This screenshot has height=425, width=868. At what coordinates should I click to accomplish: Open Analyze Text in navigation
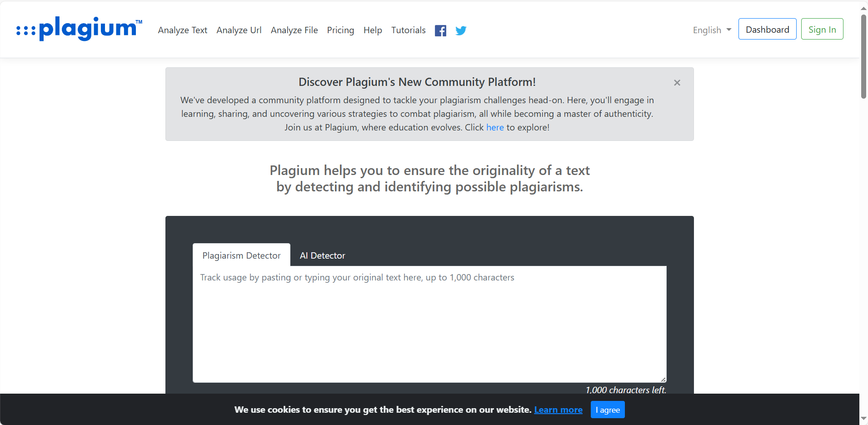(183, 30)
